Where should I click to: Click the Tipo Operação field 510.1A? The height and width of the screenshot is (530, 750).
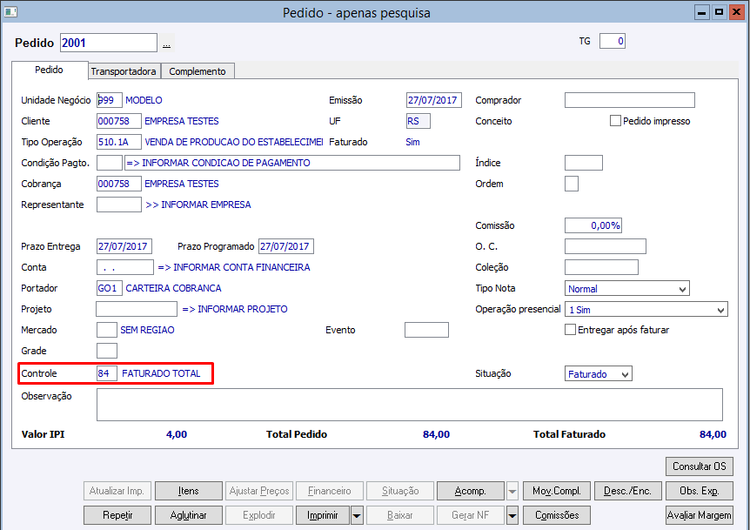[119, 142]
